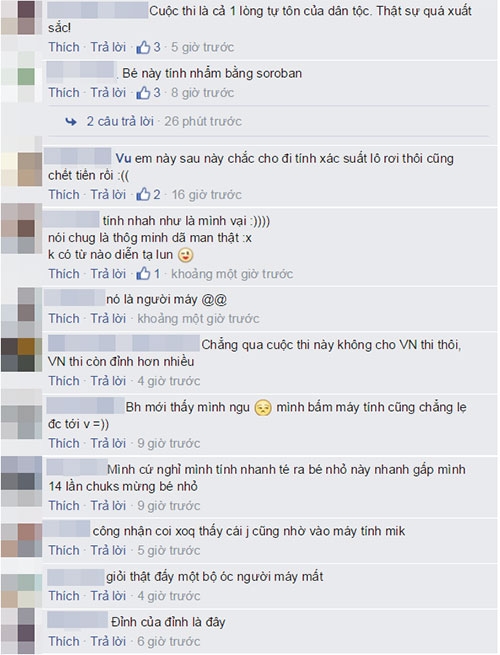500x655 pixels.
Task: Expand '2 câu trả lời' replies thread
Action: pyautogui.click(x=120, y=122)
